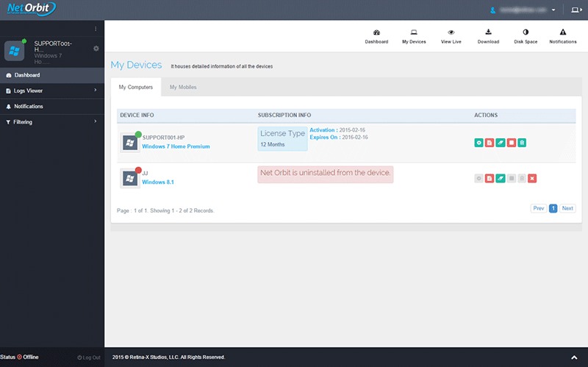The image size is (588, 367).
Task: Click Activation date 2015-02-16
Action: (x=352, y=130)
